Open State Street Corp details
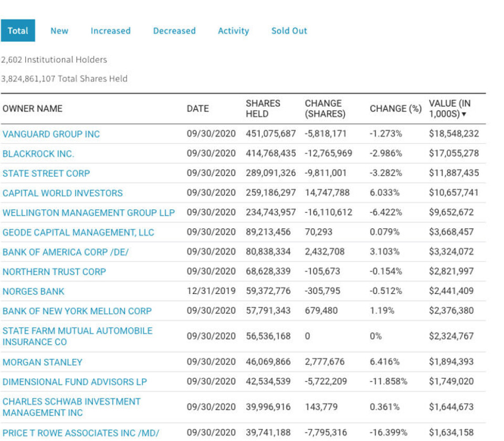 pyautogui.click(x=46, y=173)
